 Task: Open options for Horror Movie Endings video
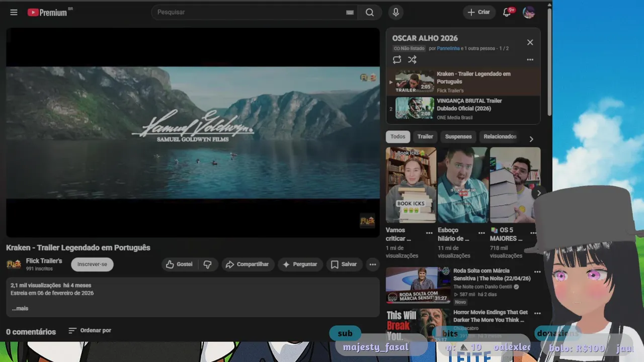[x=537, y=313]
